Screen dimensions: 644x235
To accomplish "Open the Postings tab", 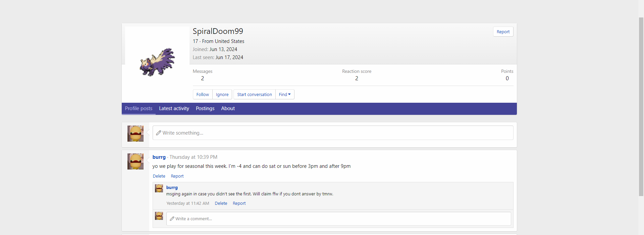I will coord(205,108).
